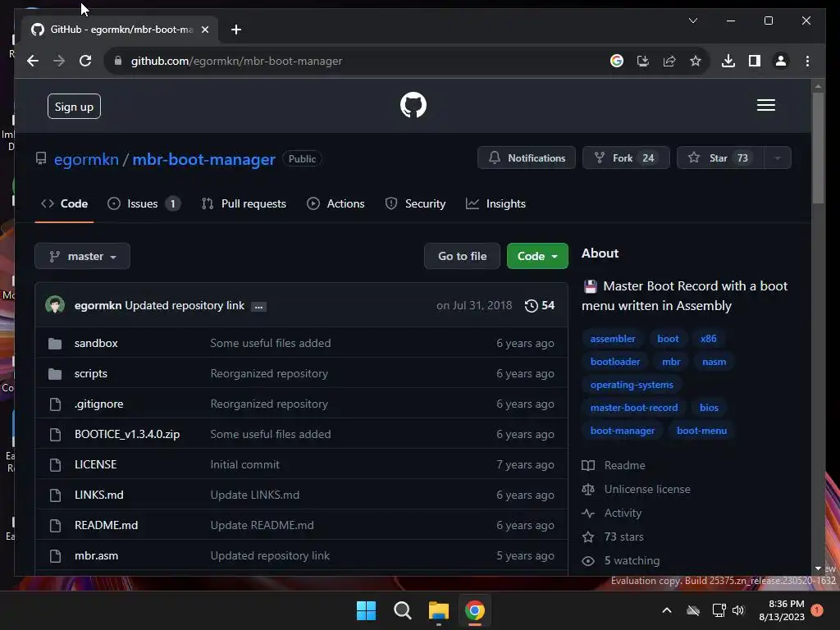Click the install app icon in address bar

click(x=643, y=61)
